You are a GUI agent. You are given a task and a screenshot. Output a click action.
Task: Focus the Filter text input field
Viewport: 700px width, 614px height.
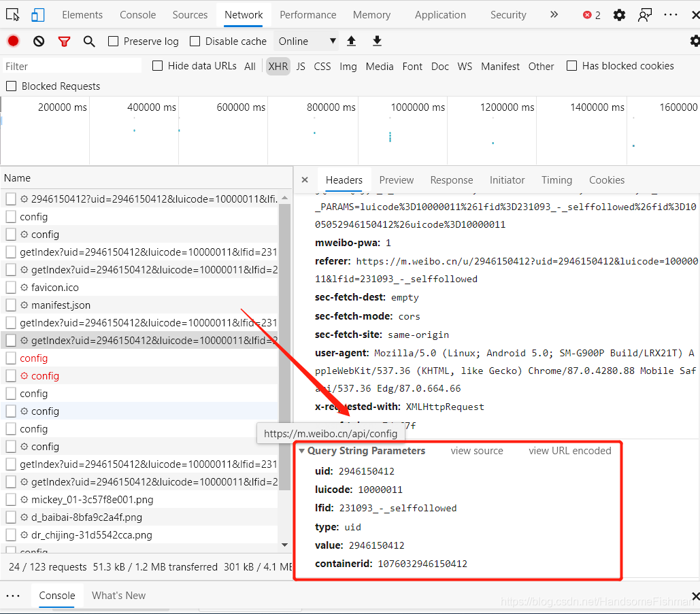coord(72,67)
